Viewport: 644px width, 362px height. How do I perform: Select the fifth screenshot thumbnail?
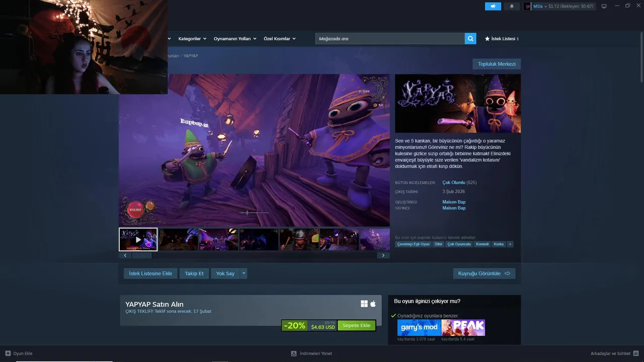click(299, 239)
